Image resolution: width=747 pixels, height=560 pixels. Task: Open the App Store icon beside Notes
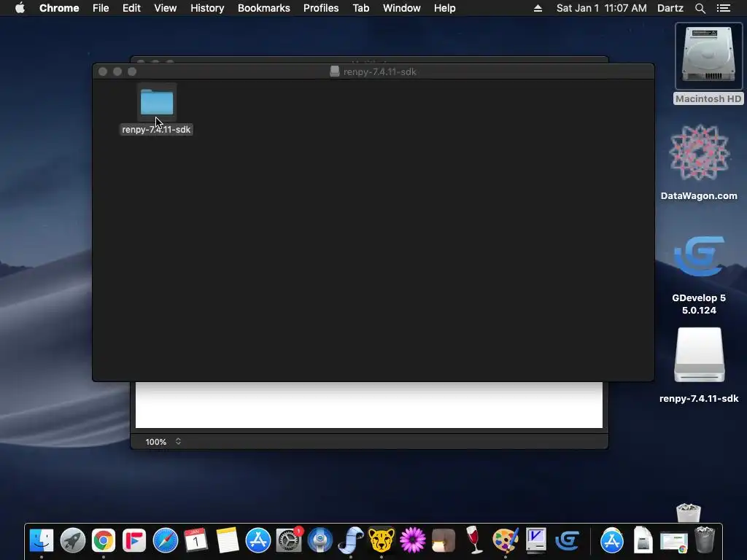pyautogui.click(x=258, y=540)
